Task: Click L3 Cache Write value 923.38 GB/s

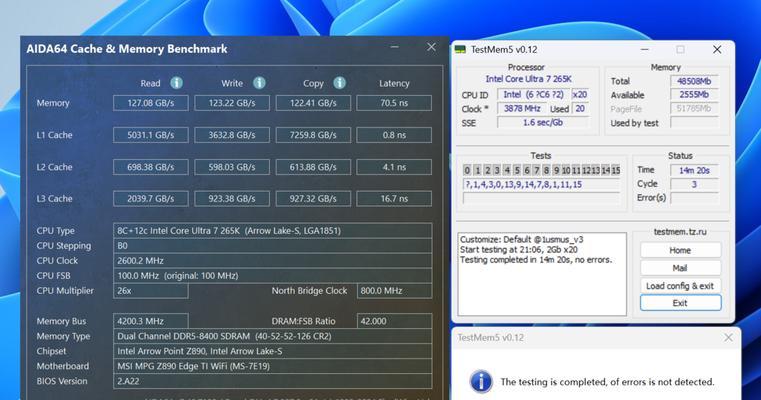Action: [x=232, y=199]
